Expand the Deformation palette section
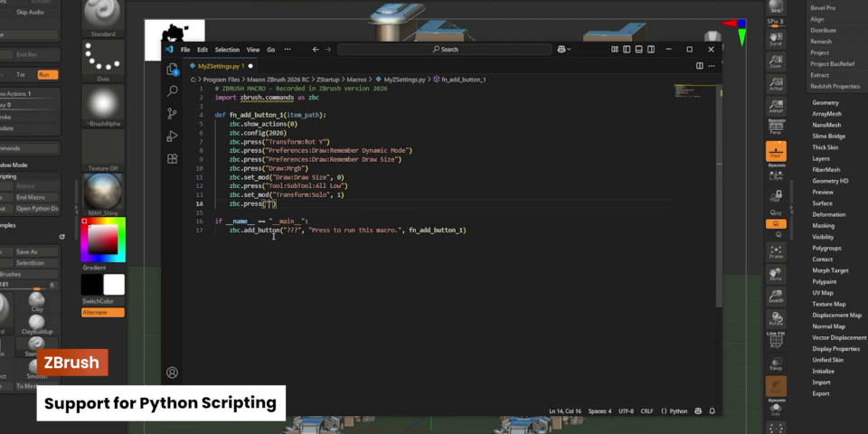Image resolution: width=868 pixels, height=434 pixels. (829, 215)
